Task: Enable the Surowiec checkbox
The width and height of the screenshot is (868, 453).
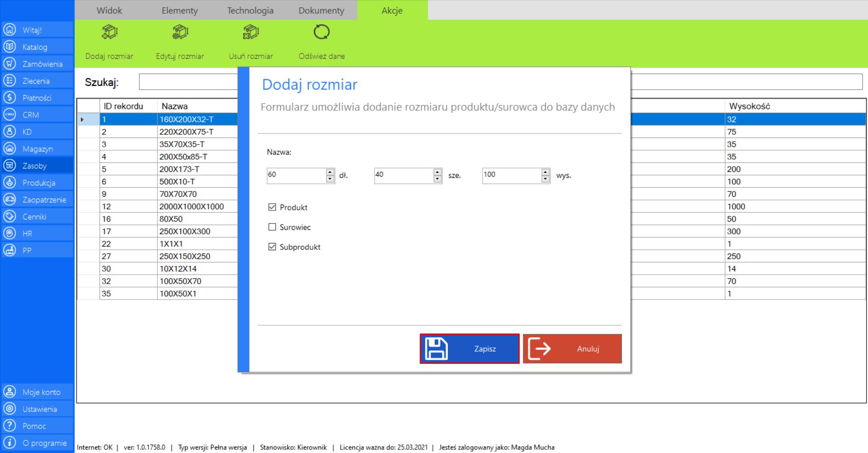Action: 272,227
